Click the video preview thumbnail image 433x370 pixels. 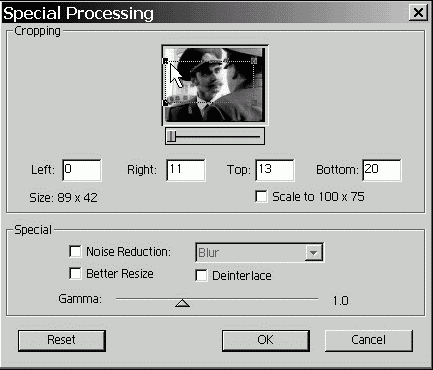click(215, 85)
